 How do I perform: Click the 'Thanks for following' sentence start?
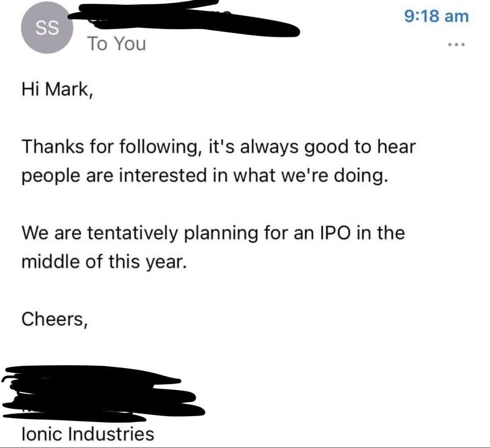tap(106, 146)
